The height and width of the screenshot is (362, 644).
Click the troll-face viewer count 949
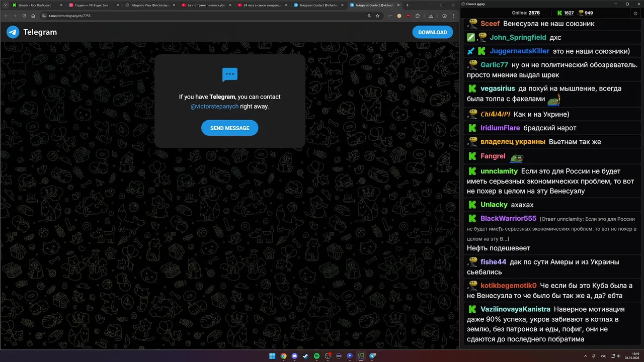(585, 13)
